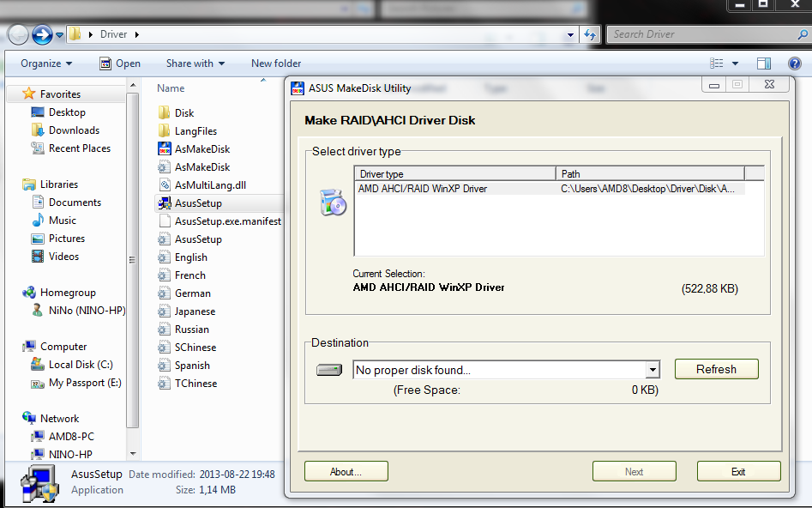Image resolution: width=812 pixels, height=508 pixels.
Task: Minimize the ASUS MakeDisk Utility window
Action: click(714, 84)
